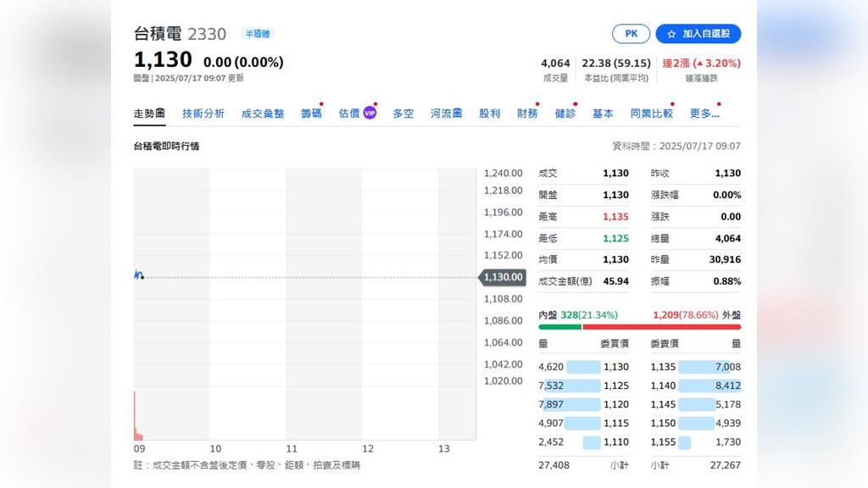View the 健診 tab
The width and height of the screenshot is (868, 488).
tap(565, 114)
